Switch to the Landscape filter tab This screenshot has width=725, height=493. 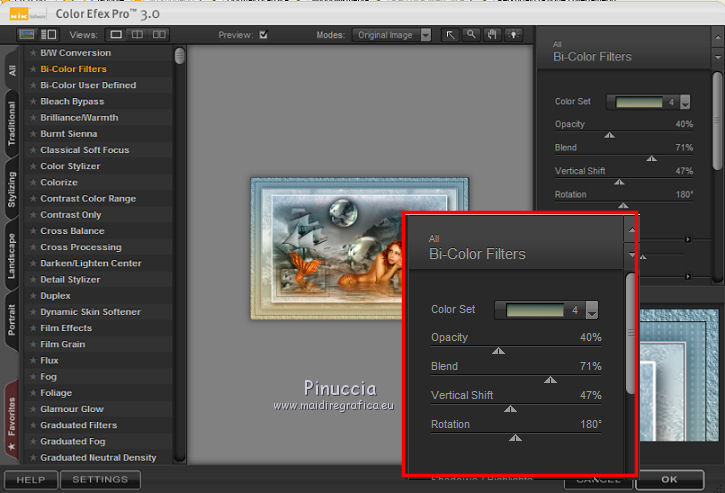pos(12,255)
